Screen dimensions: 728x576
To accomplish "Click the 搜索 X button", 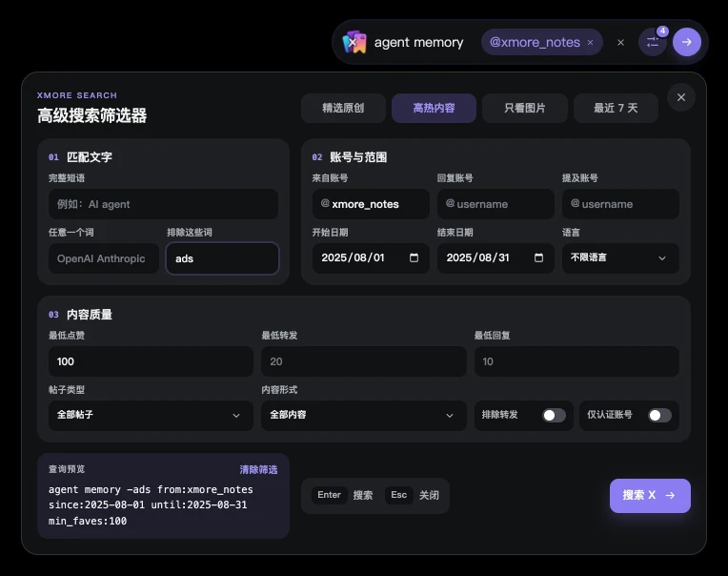I will pyautogui.click(x=650, y=496).
